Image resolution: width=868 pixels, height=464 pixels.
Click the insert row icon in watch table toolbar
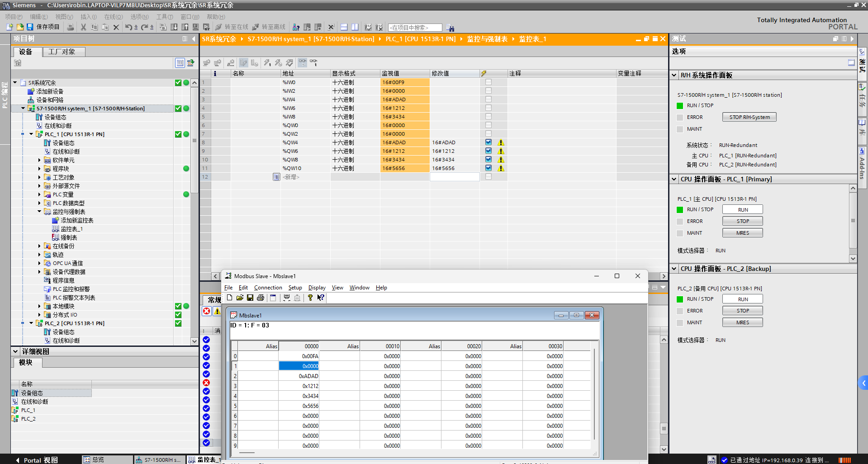tap(207, 63)
